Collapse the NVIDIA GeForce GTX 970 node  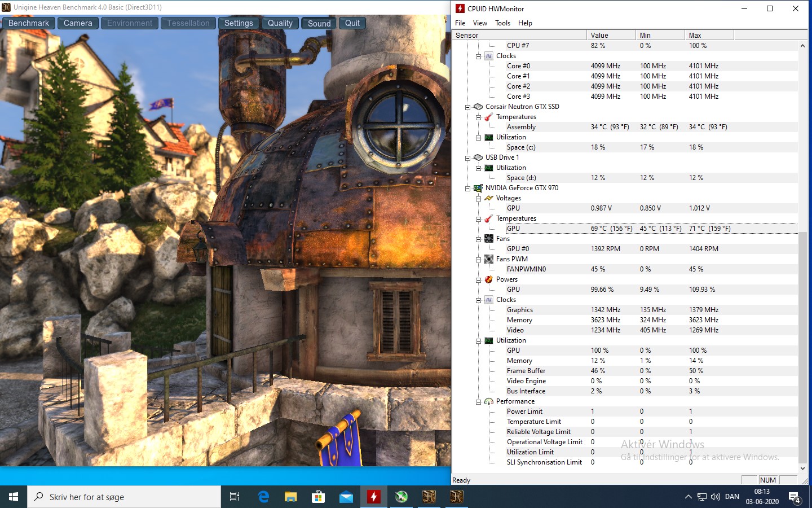(467, 189)
